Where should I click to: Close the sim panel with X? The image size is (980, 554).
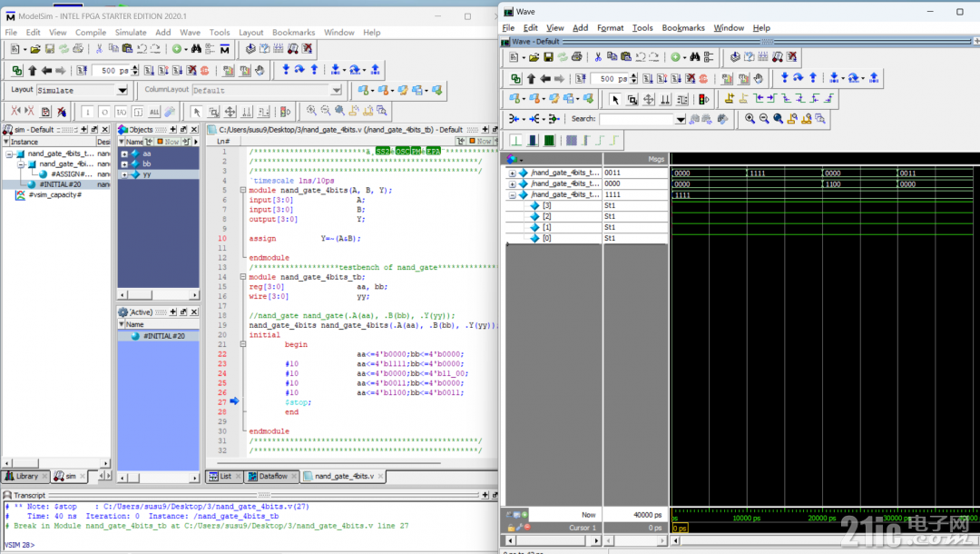105,130
